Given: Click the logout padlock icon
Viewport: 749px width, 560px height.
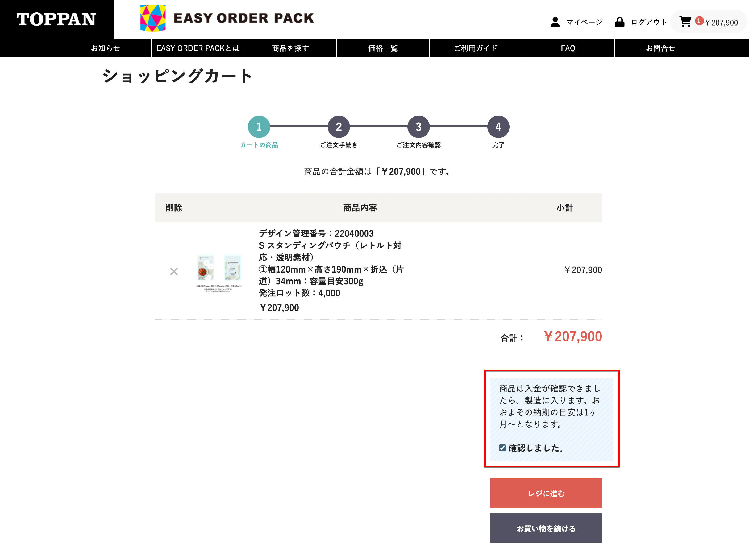Looking at the screenshot, I should pyautogui.click(x=619, y=22).
